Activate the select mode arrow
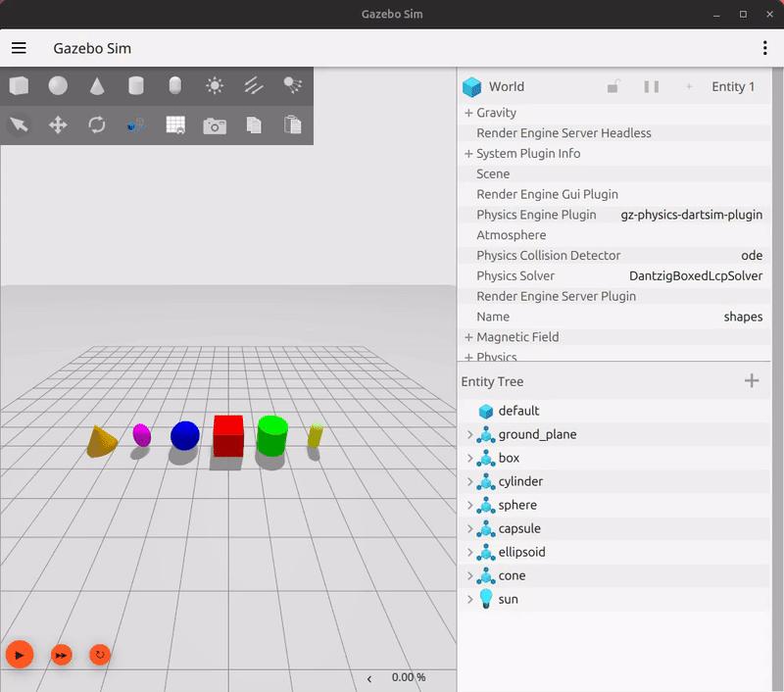 pyautogui.click(x=19, y=124)
